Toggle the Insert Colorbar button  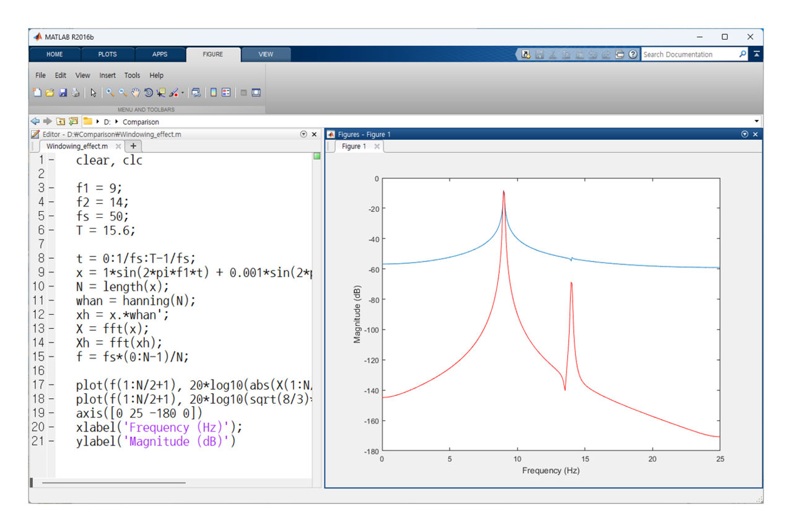coord(214,93)
